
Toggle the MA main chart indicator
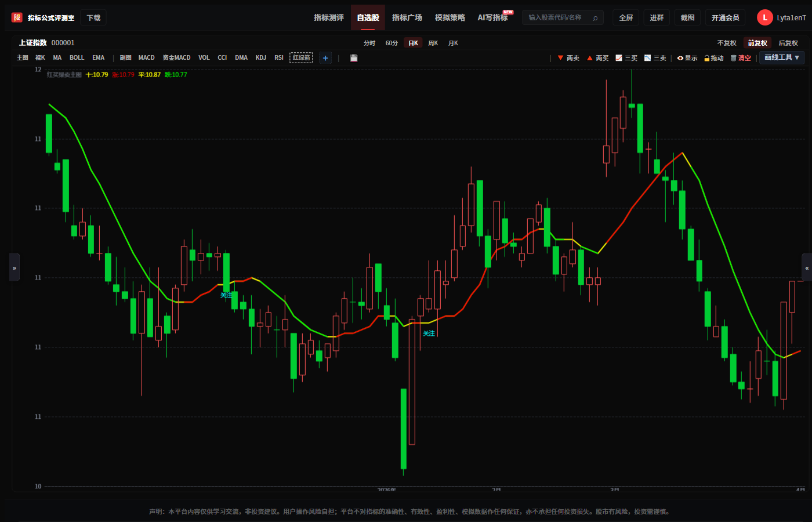[x=57, y=58]
